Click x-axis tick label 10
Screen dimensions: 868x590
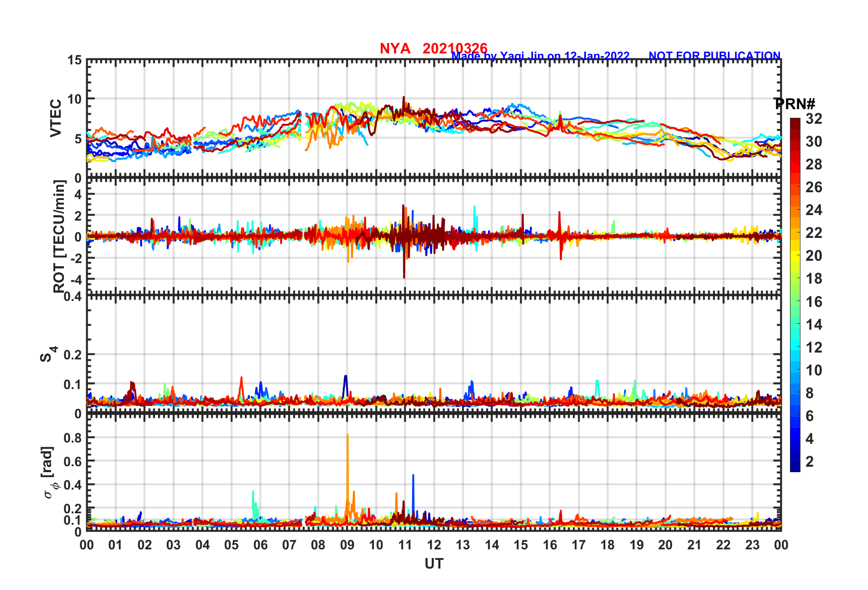376,545
